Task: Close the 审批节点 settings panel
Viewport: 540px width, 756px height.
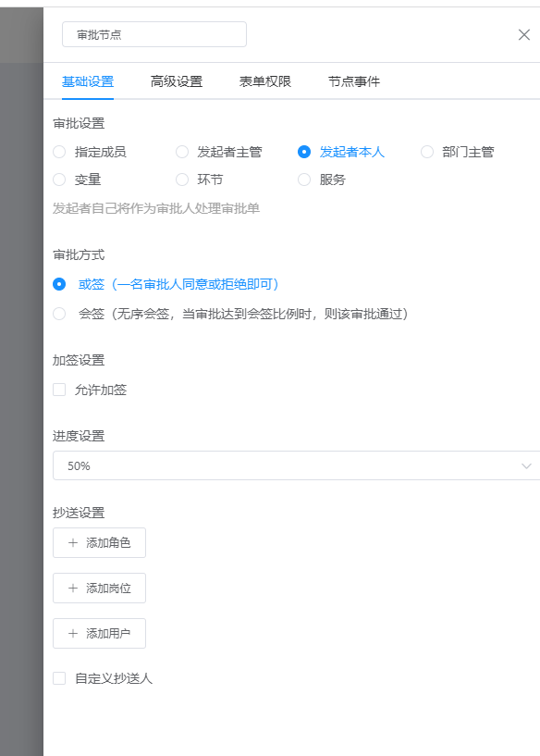Action: (x=523, y=35)
